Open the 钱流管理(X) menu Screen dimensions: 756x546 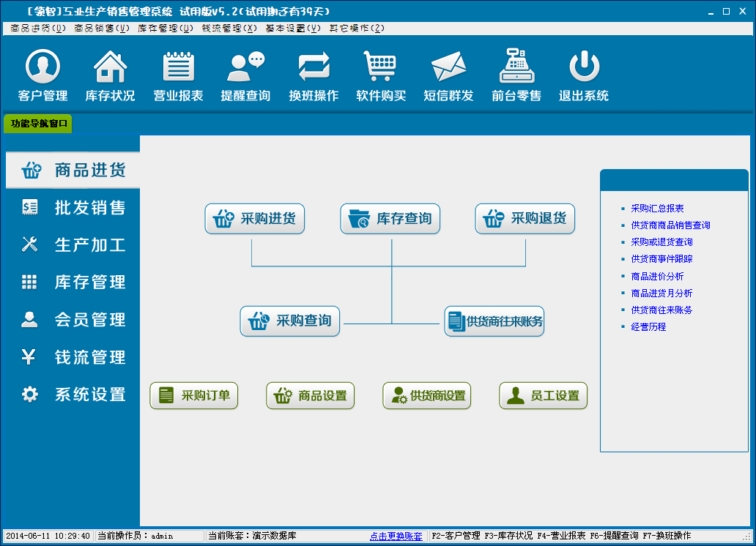pos(229,29)
